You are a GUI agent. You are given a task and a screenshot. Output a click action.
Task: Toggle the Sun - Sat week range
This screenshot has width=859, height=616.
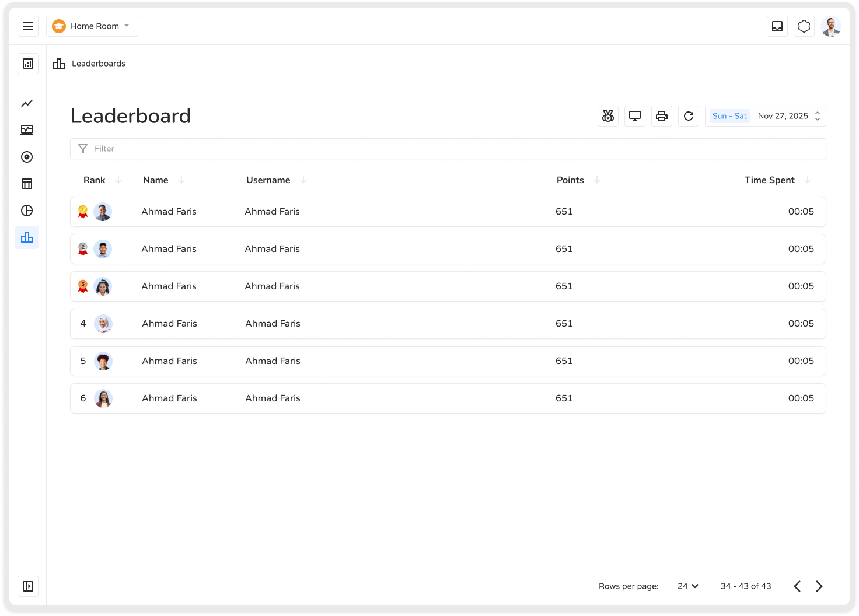click(728, 116)
